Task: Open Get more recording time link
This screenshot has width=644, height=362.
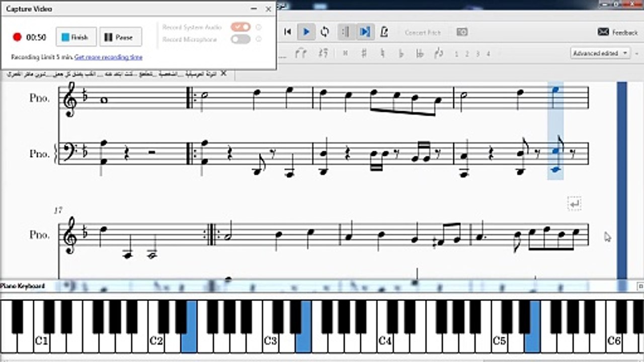Action: [x=108, y=57]
